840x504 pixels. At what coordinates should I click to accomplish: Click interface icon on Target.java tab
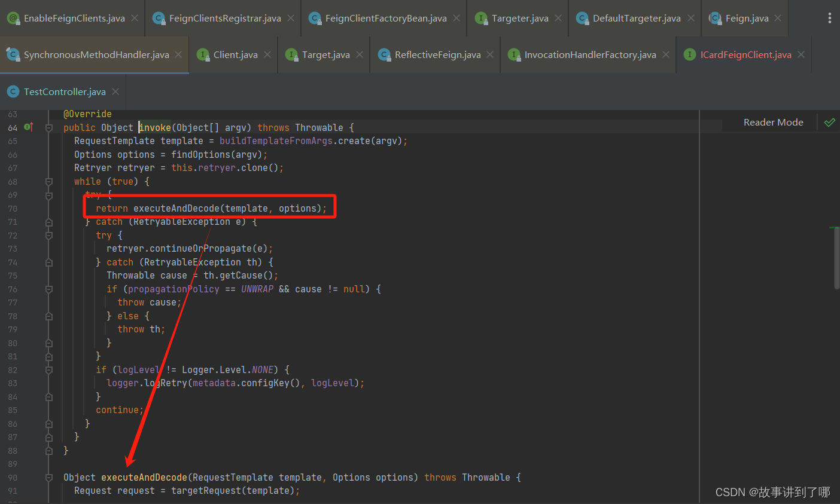point(291,55)
